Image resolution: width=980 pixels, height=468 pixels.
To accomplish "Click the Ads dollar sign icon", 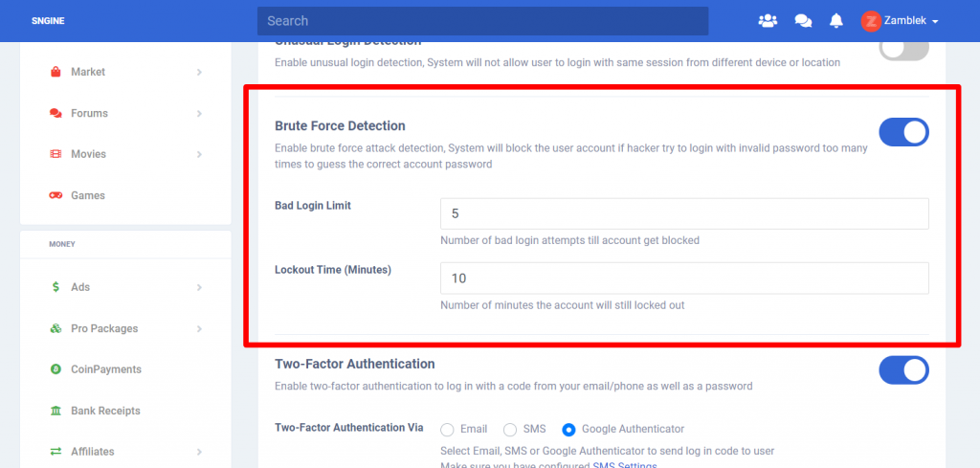I will 56,287.
